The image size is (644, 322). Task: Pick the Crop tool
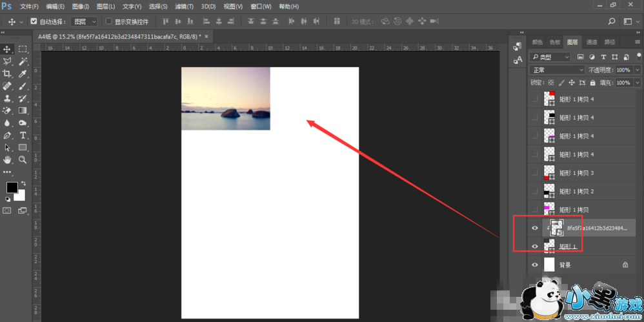click(x=7, y=74)
